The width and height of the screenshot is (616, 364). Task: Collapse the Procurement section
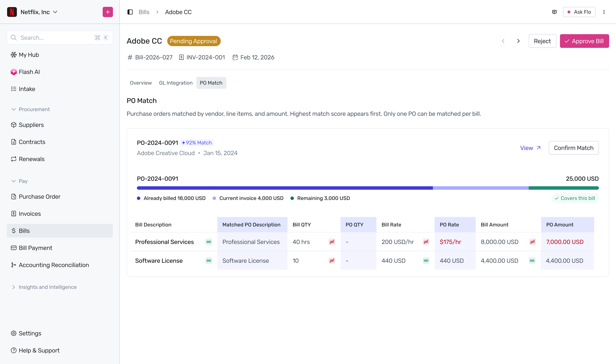pos(31,109)
